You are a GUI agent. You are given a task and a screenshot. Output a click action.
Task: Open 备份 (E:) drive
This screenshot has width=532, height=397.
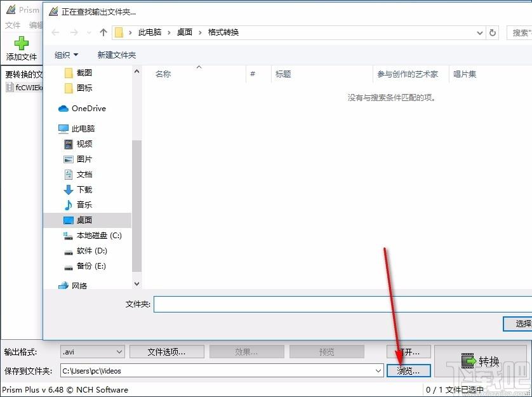(x=85, y=266)
